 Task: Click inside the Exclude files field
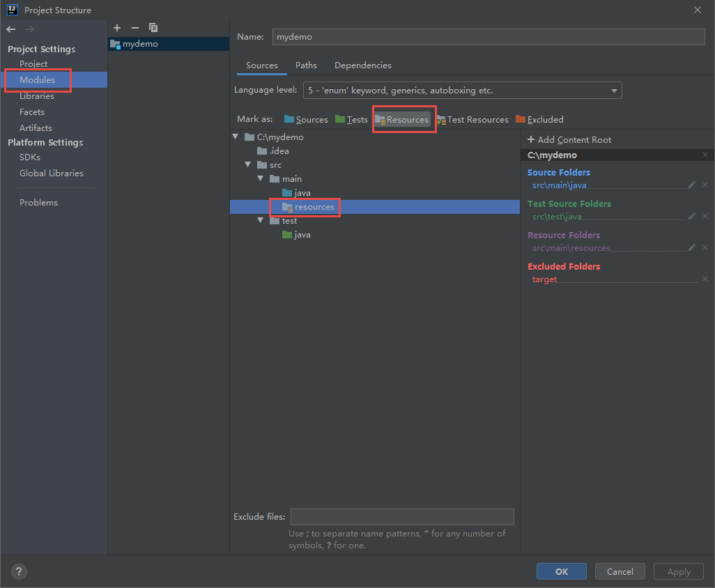402,517
